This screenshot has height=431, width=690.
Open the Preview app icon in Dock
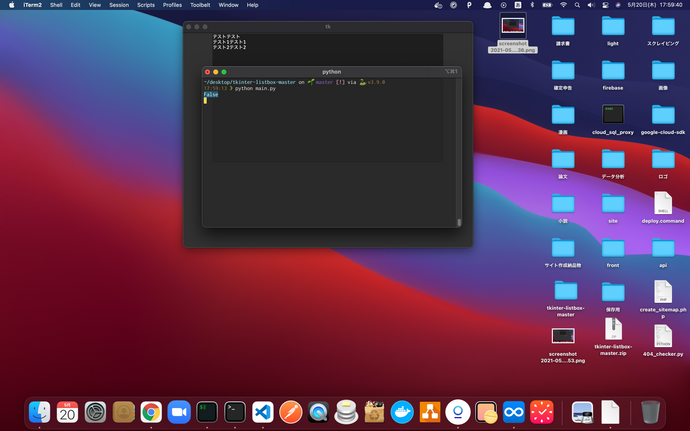click(x=582, y=413)
